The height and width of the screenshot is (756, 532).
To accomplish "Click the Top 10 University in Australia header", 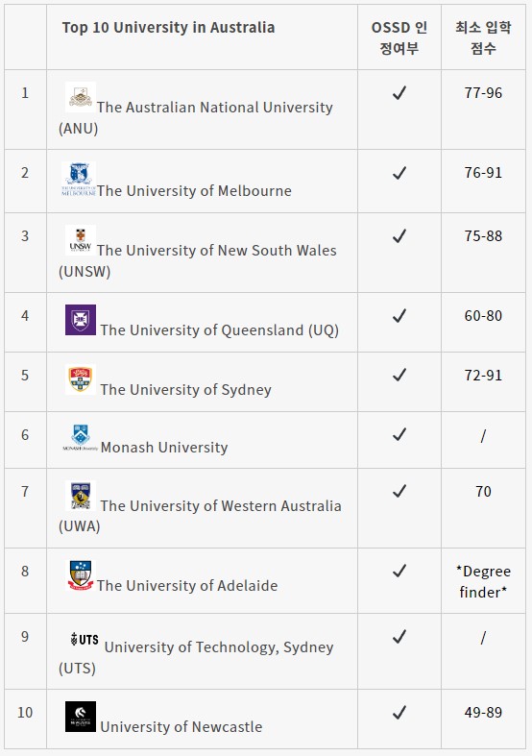I will click(x=168, y=28).
